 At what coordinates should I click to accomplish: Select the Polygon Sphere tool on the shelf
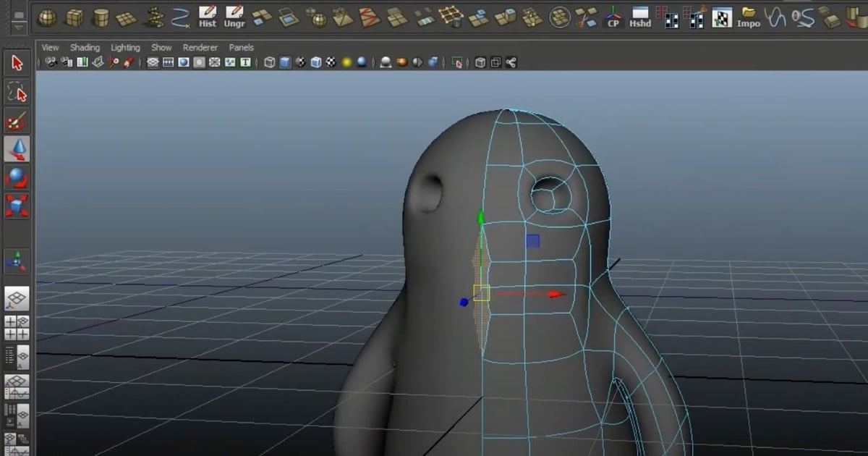tap(48, 16)
